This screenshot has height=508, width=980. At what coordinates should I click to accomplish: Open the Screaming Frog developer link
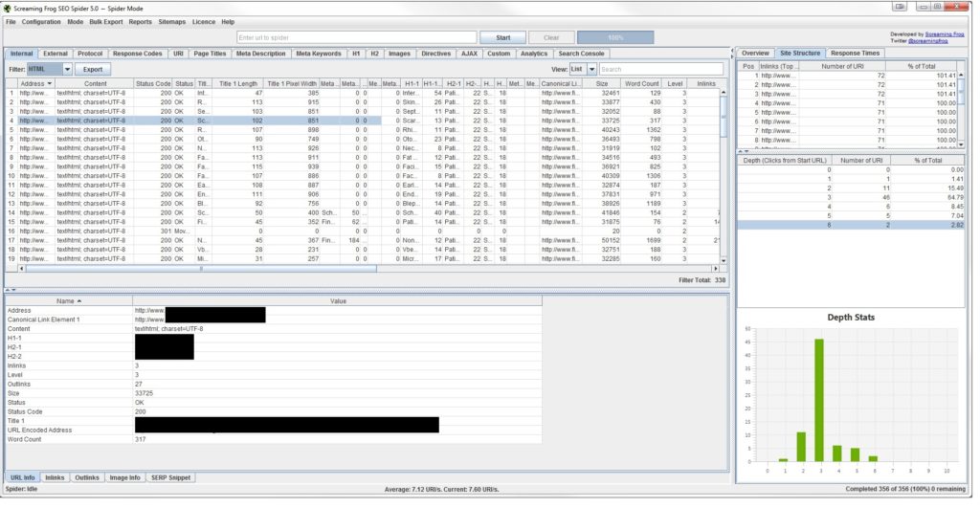[x=945, y=34]
